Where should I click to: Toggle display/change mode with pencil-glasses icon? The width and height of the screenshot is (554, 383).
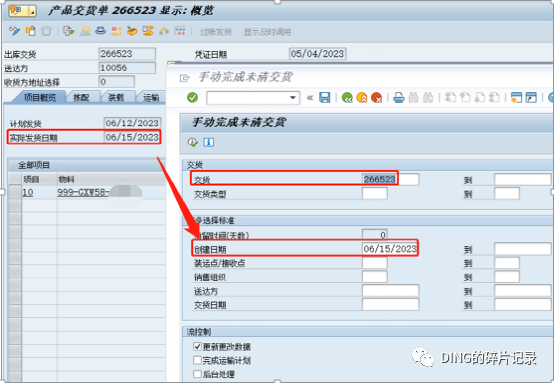click(14, 31)
